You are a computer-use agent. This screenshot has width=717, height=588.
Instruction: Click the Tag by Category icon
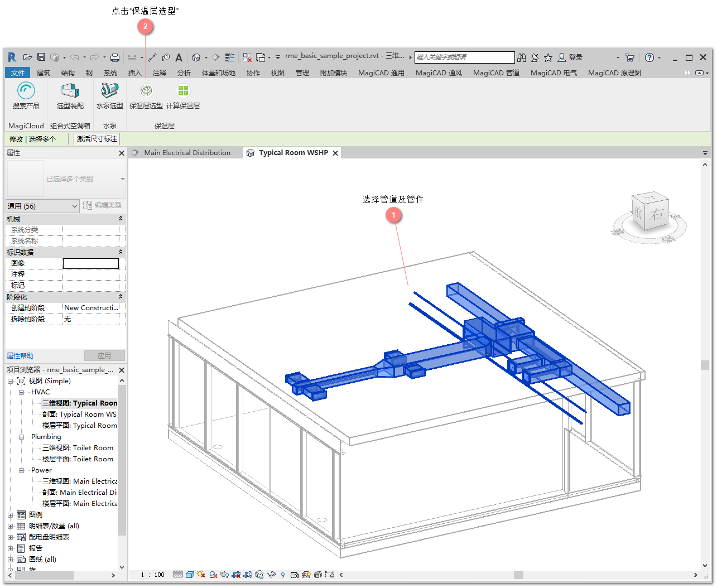pyautogui.click(x=166, y=57)
